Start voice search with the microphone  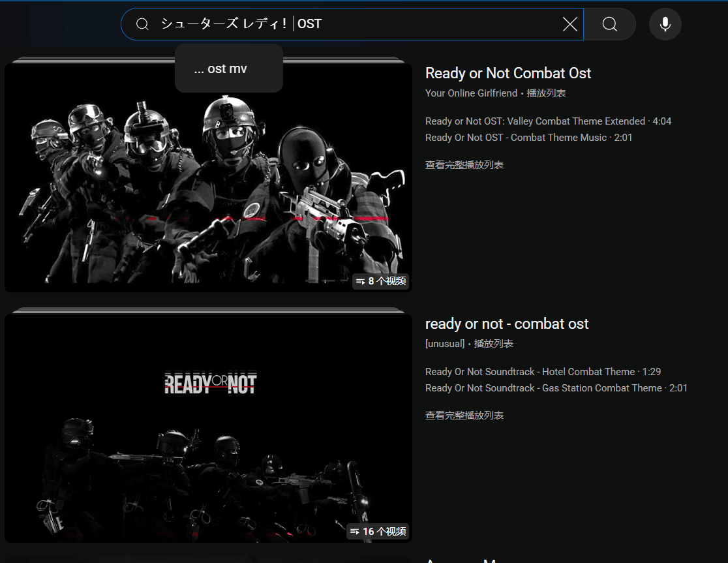click(x=665, y=24)
